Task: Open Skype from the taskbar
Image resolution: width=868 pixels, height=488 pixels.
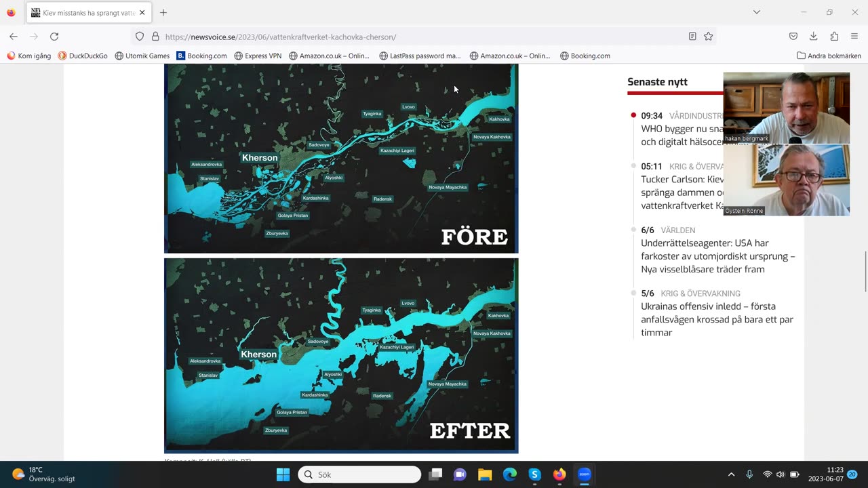Action: pyautogui.click(x=534, y=474)
